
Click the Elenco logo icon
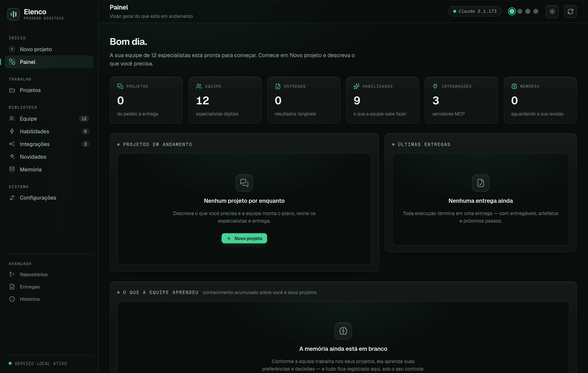pyautogui.click(x=14, y=14)
